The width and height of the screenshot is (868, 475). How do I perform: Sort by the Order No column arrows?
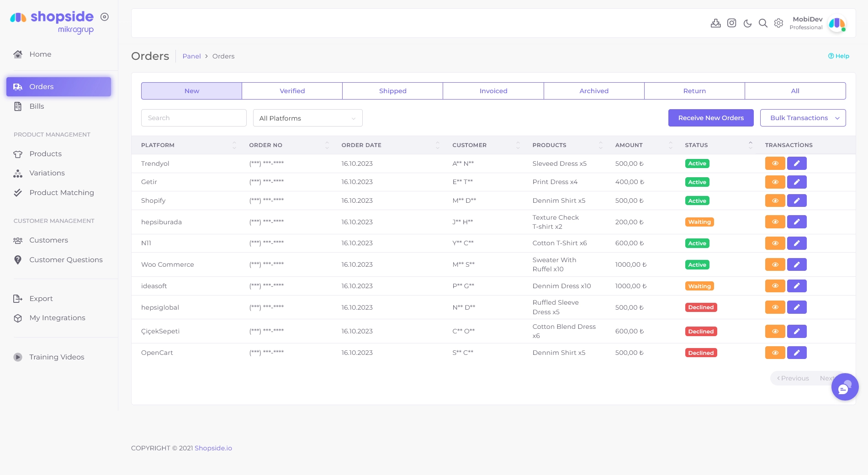tap(327, 145)
